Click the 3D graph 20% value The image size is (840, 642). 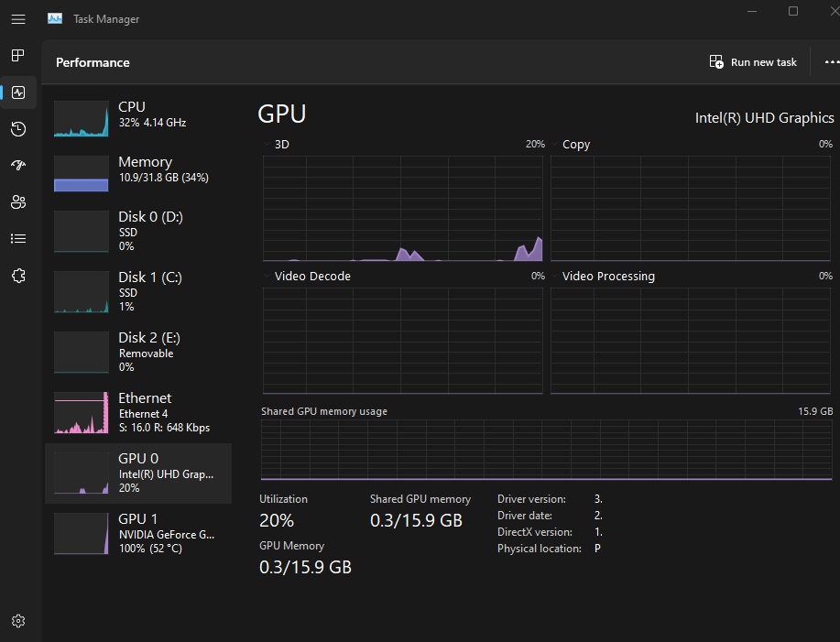535,144
